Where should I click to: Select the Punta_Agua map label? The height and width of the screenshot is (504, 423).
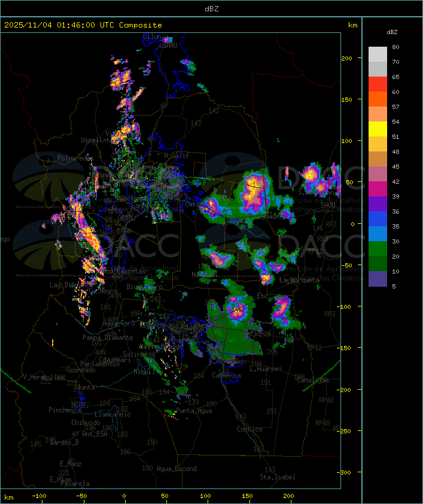194,411
